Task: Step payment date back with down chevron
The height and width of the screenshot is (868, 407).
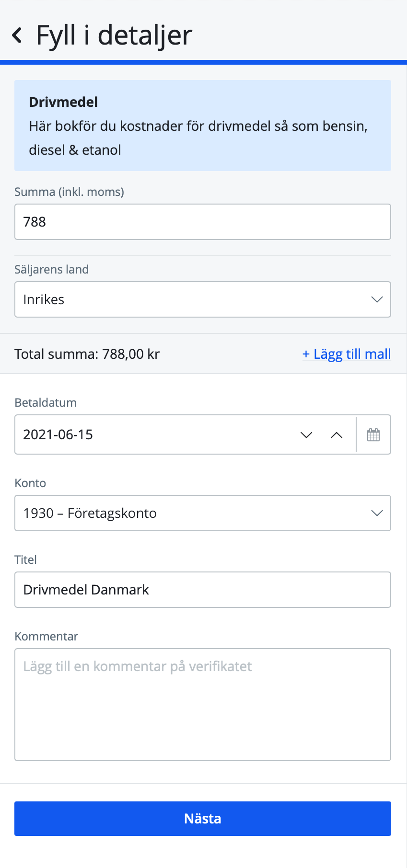Action: pos(306,434)
